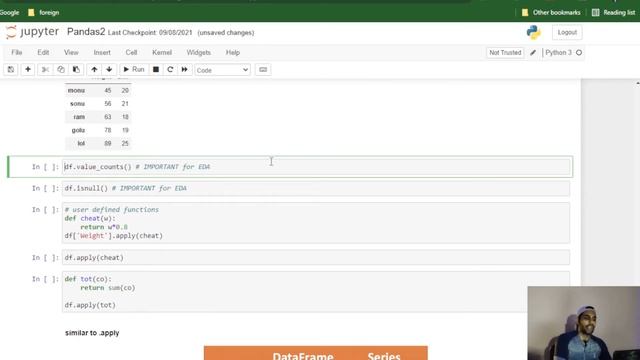Restart the kernel icon
This screenshot has height=360, width=640.
(x=170, y=69)
